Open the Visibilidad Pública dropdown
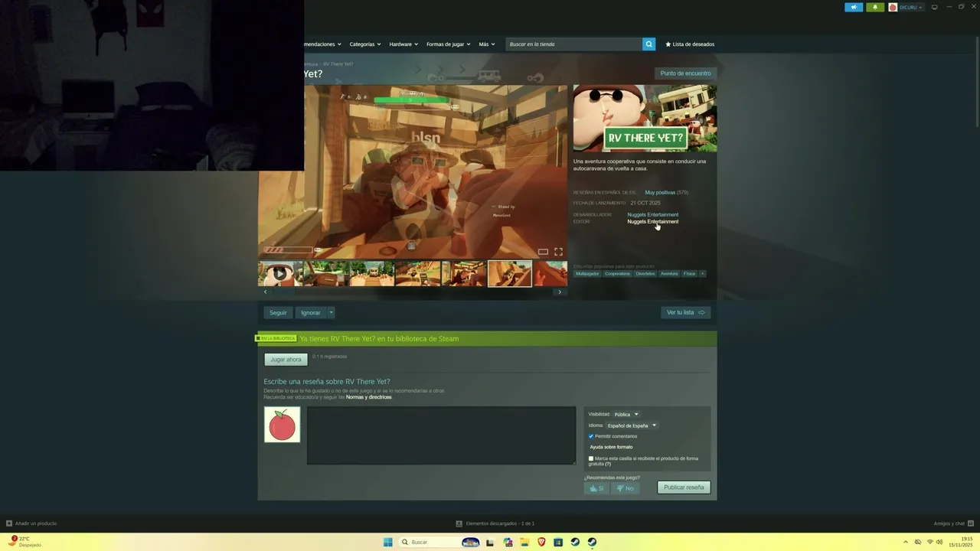 pyautogui.click(x=626, y=414)
